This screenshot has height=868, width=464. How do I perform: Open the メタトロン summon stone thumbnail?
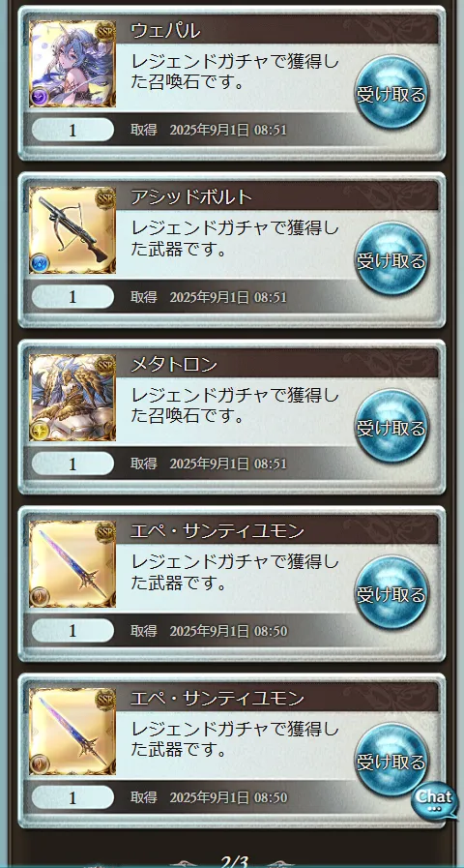(x=72, y=398)
